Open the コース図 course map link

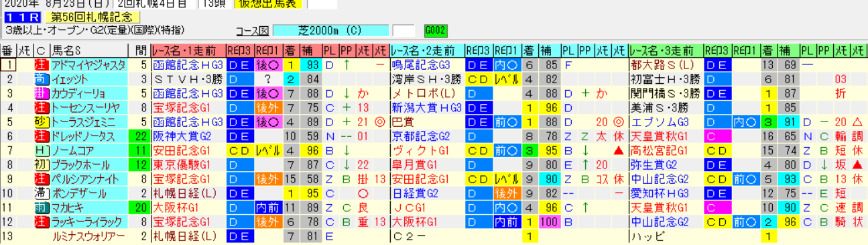[x=252, y=31]
